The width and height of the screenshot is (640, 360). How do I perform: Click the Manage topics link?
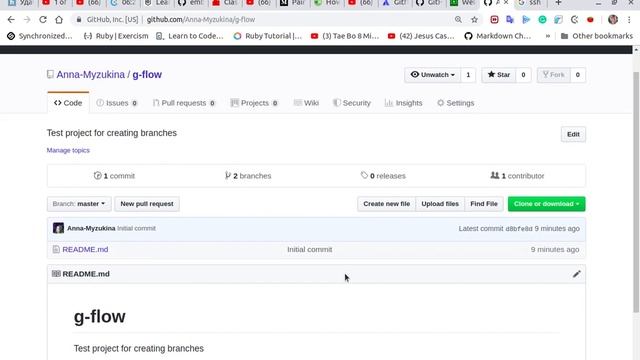point(68,150)
